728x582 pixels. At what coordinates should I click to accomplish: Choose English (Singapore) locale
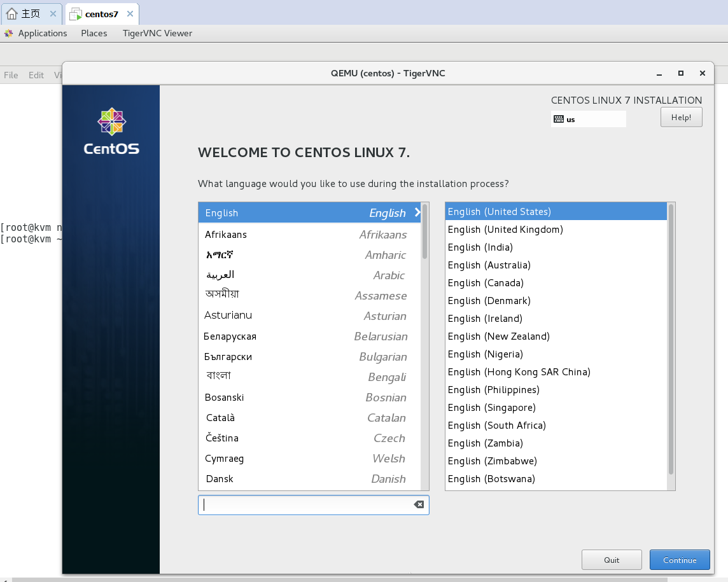click(x=556, y=408)
